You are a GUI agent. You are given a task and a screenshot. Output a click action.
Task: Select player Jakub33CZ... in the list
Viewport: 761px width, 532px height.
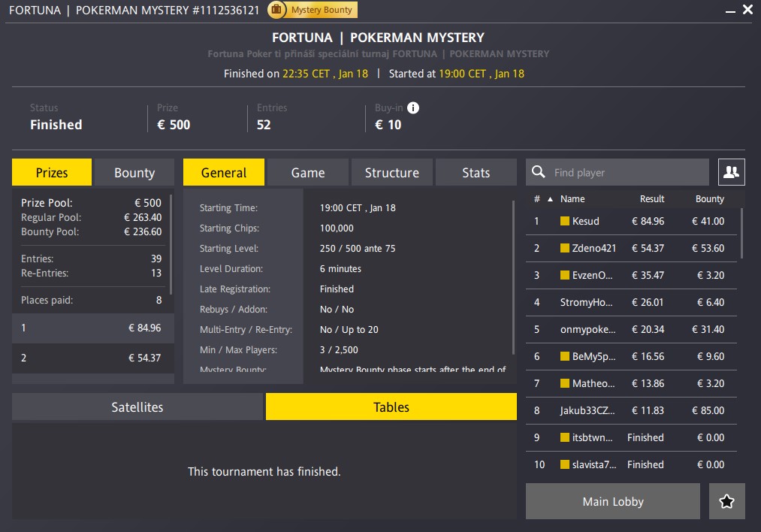pyautogui.click(x=632, y=411)
